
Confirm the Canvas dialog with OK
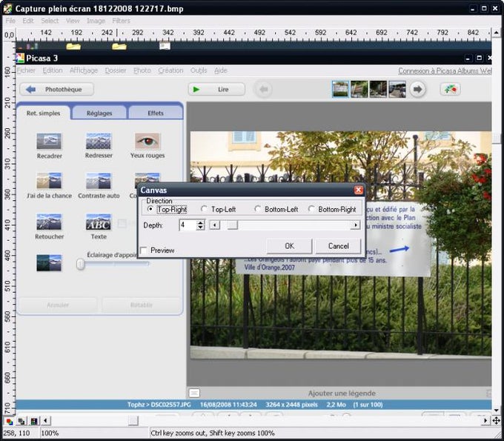[289, 246]
